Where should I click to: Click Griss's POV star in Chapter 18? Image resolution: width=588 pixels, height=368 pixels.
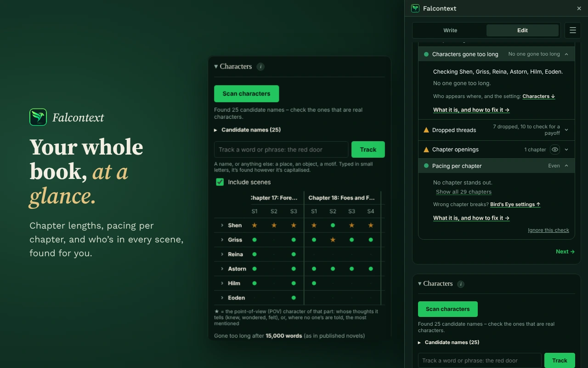point(333,240)
